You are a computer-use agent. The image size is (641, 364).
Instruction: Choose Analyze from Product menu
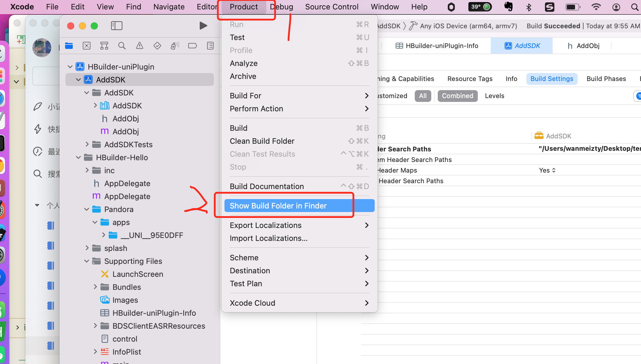(x=299, y=63)
